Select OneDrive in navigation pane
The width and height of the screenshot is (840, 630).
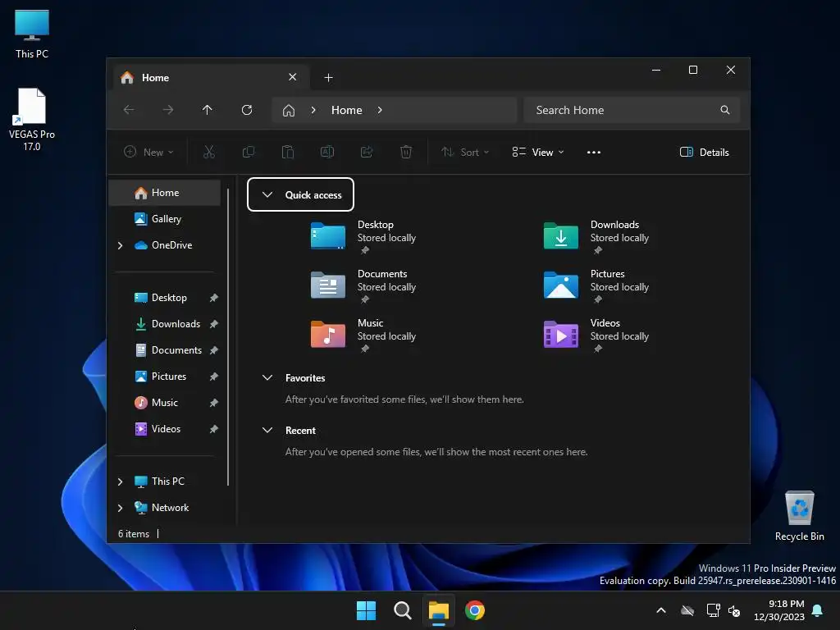[164, 245]
